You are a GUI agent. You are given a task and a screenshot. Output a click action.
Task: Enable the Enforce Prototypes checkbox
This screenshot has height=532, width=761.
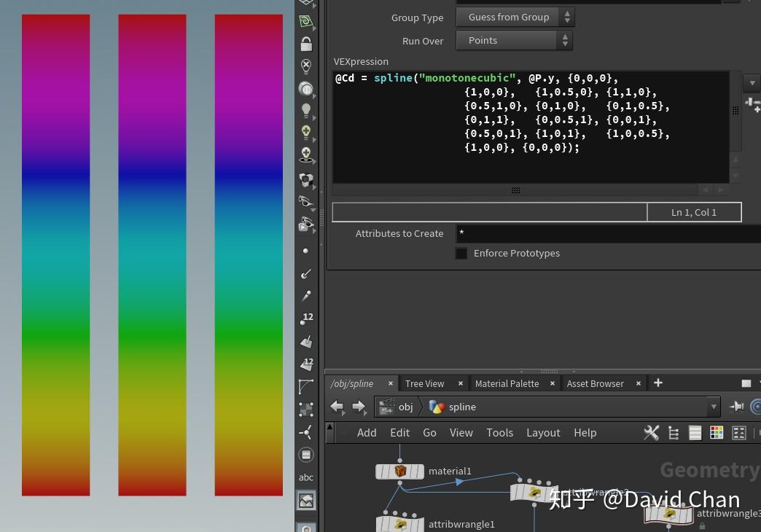[x=461, y=253]
